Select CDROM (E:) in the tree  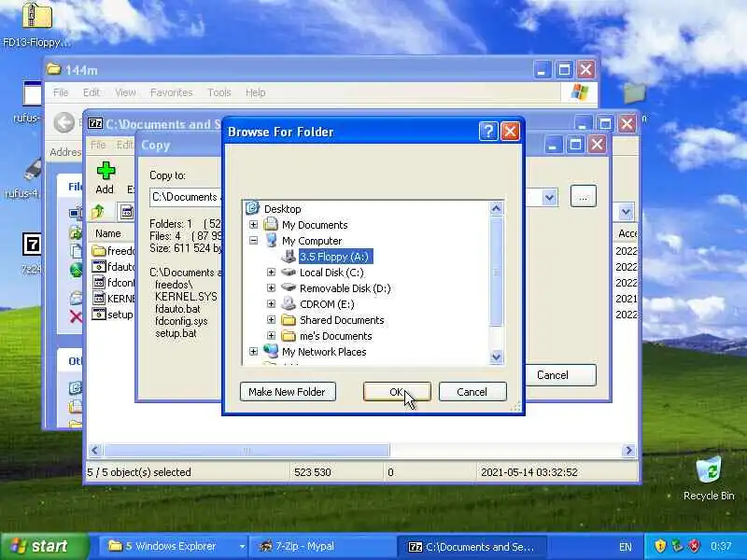[x=327, y=304]
